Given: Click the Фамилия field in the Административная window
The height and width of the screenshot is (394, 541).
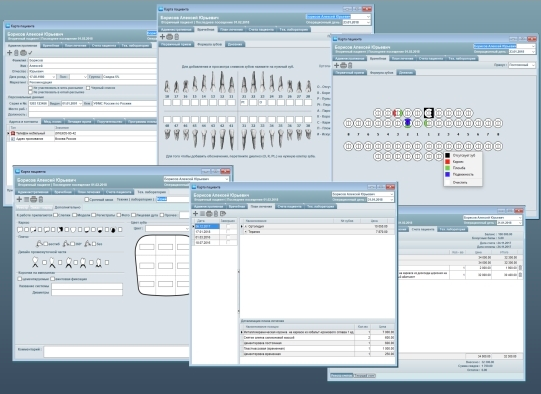Looking at the screenshot, I should click(92, 60).
